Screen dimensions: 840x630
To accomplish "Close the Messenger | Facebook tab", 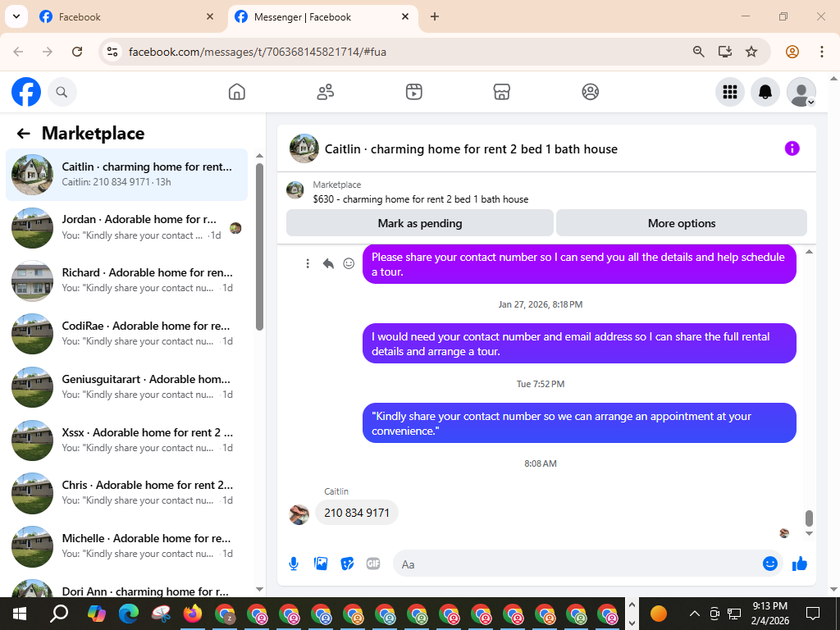I will (x=405, y=16).
